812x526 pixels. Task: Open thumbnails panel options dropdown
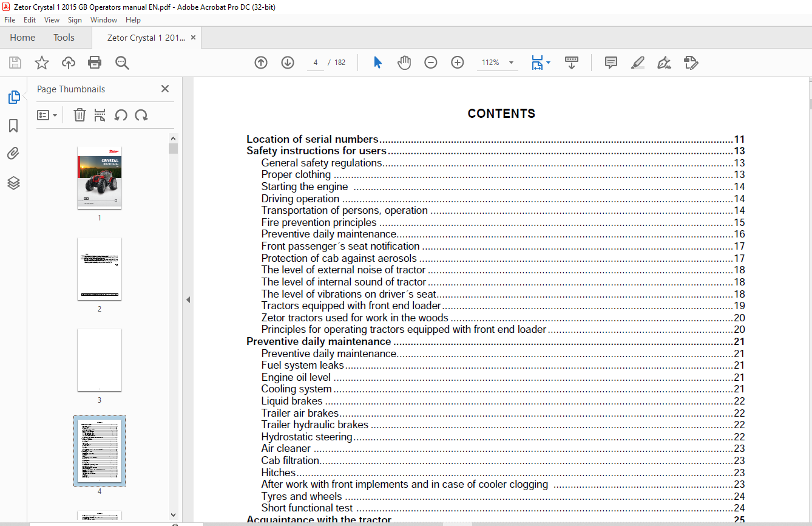[47, 115]
